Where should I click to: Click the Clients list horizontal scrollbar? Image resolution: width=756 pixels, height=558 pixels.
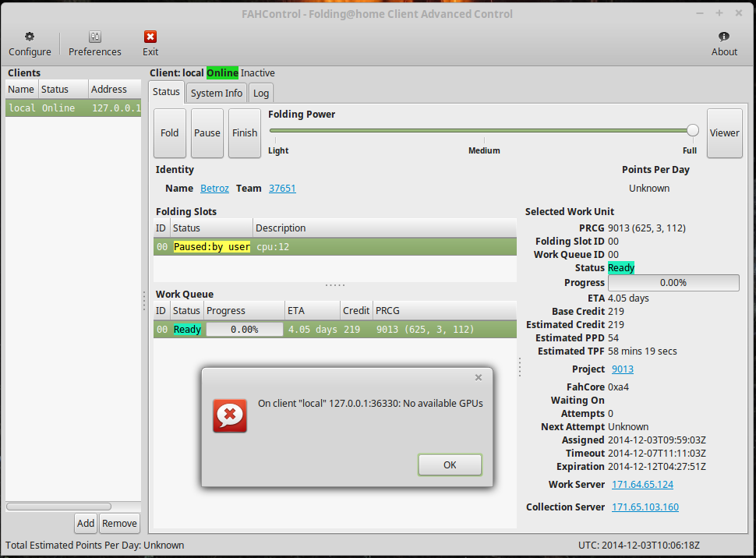point(58,507)
